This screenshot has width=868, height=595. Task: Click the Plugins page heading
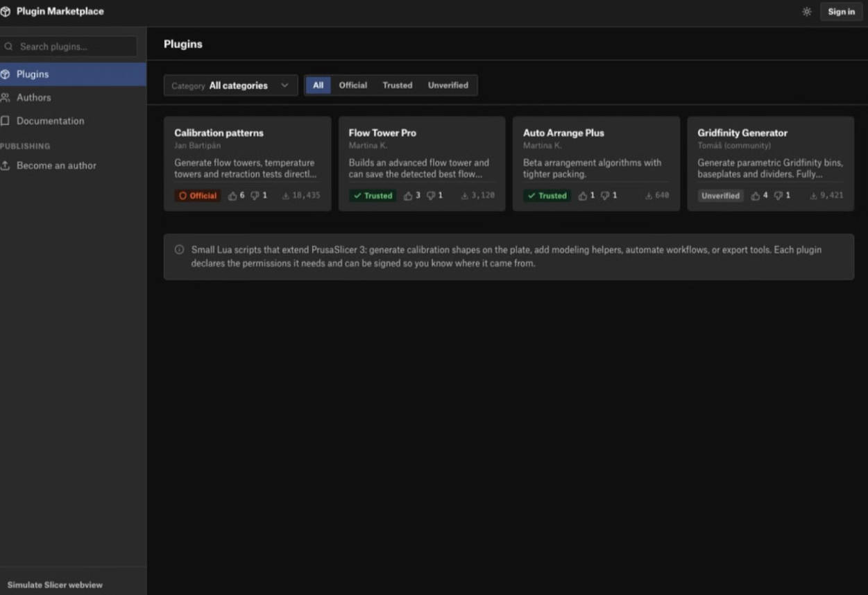click(183, 44)
